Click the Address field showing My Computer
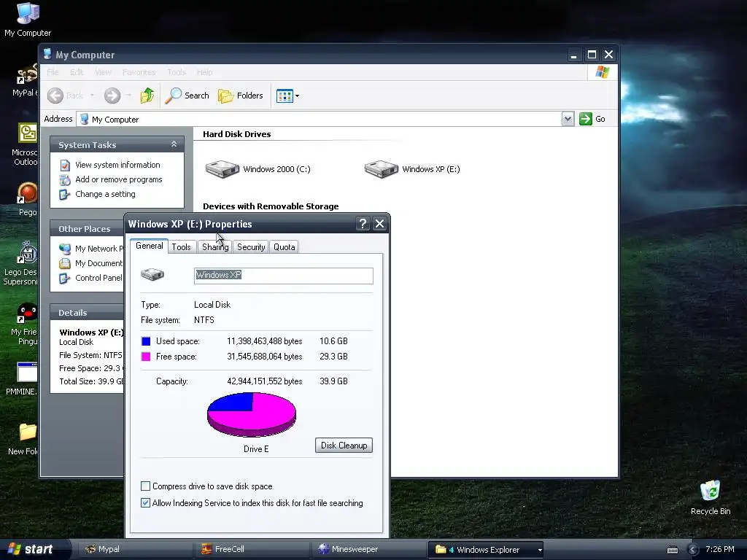 [319, 119]
